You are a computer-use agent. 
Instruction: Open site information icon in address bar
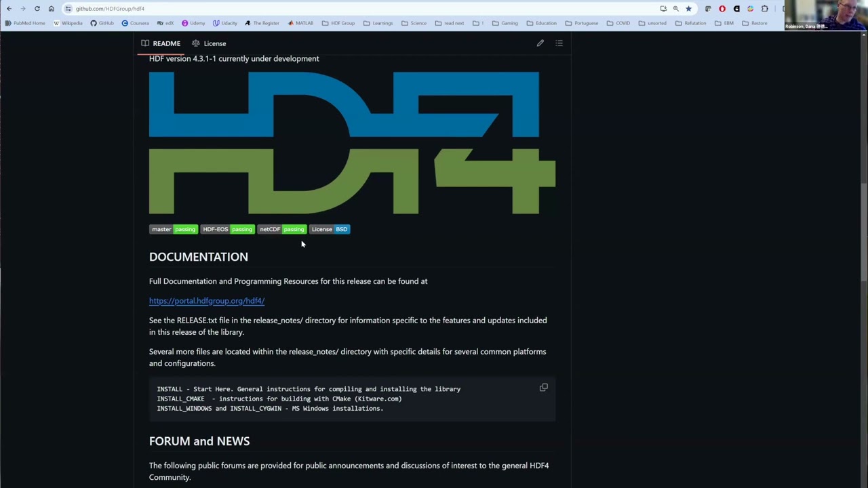point(68,9)
